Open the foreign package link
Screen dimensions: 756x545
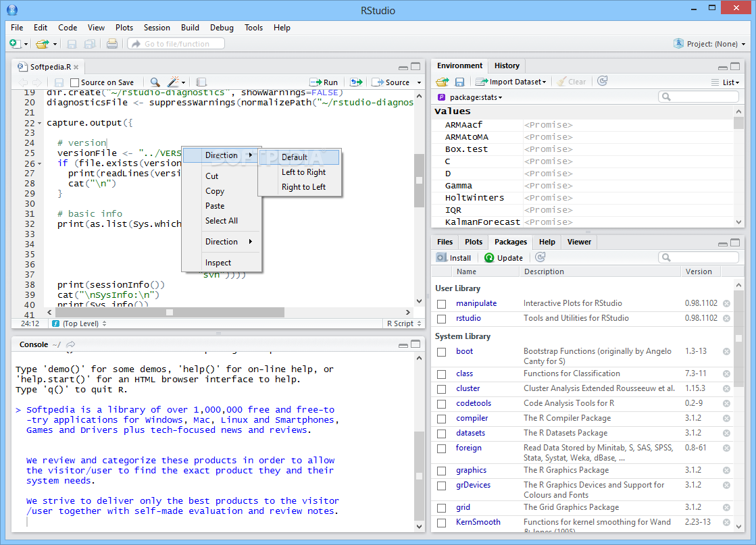click(x=469, y=448)
